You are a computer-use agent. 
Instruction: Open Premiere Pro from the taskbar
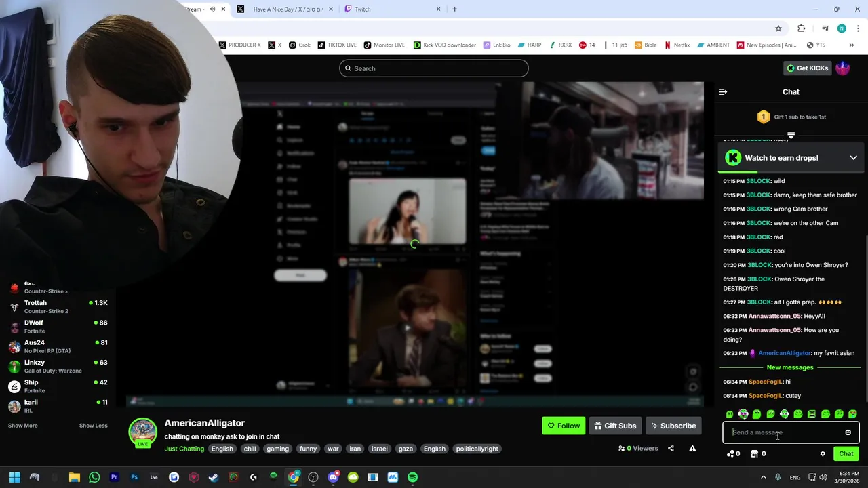tap(114, 477)
